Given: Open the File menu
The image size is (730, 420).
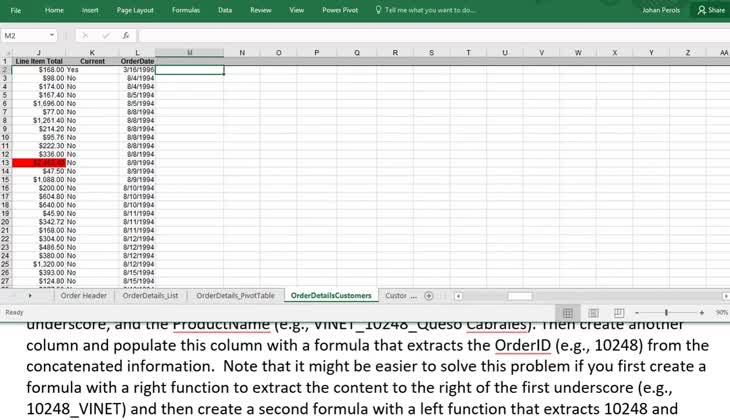Looking at the screenshot, I should point(16,10).
